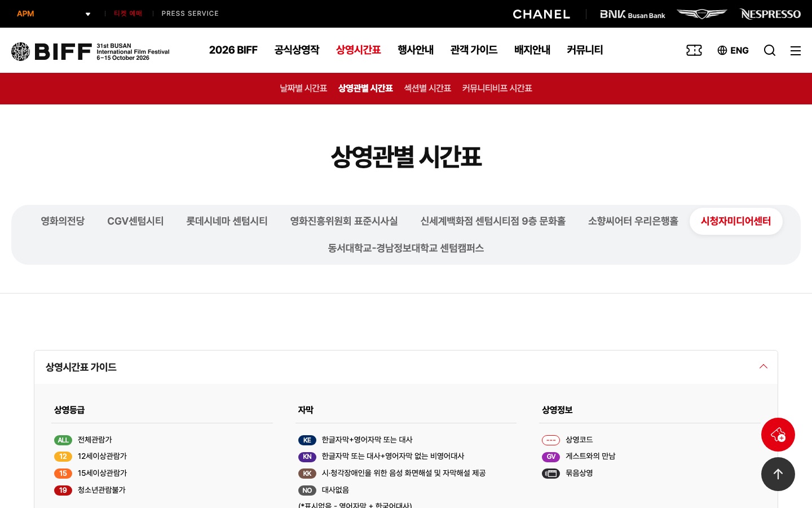
Task: Click the Genesis wing logo
Action: click(702, 14)
